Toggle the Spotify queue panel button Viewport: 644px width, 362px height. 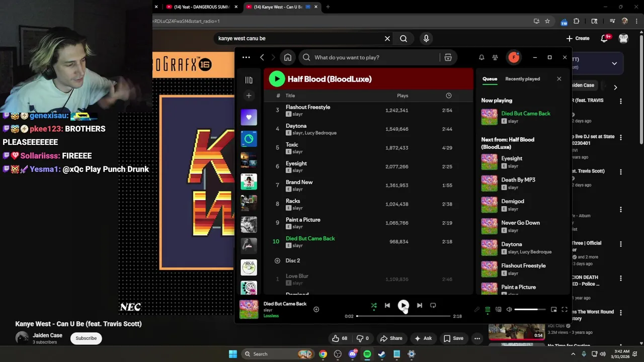point(488,310)
